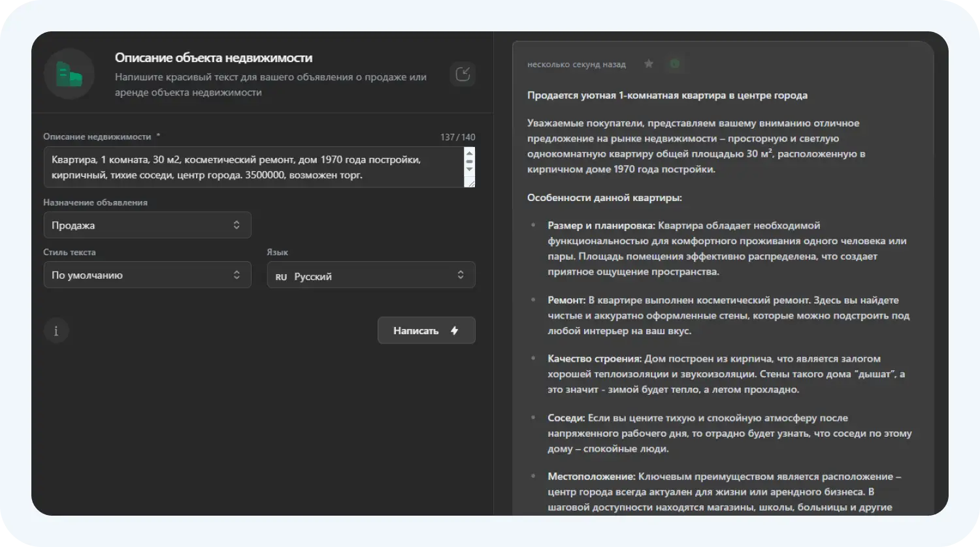Click the "Описание недвижимости" field label
Screen dimensions: 980x547
98,137
